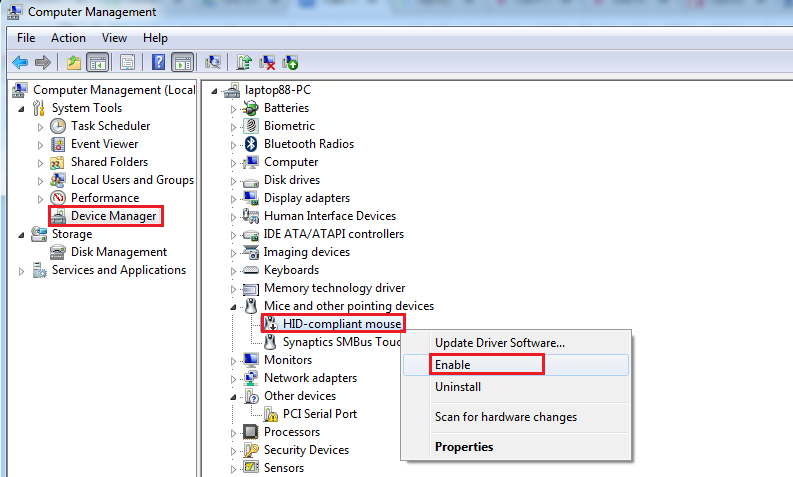The image size is (793, 477).
Task: Click the Up one level folder icon
Action: click(x=74, y=63)
